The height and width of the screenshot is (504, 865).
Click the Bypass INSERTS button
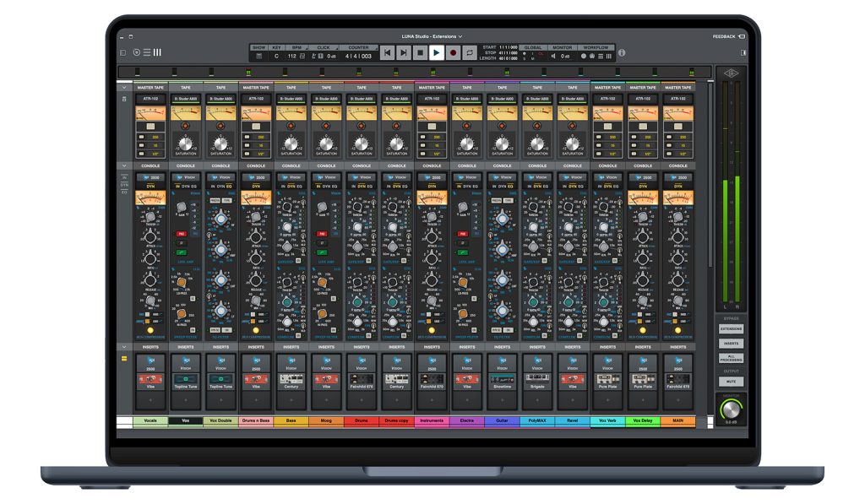pyautogui.click(x=731, y=343)
